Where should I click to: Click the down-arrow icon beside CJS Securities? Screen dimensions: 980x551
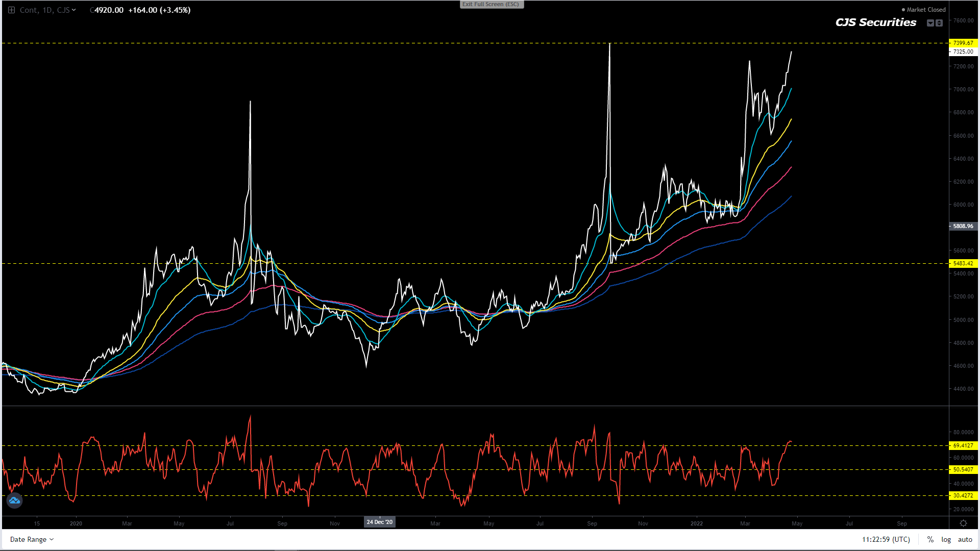coord(930,23)
